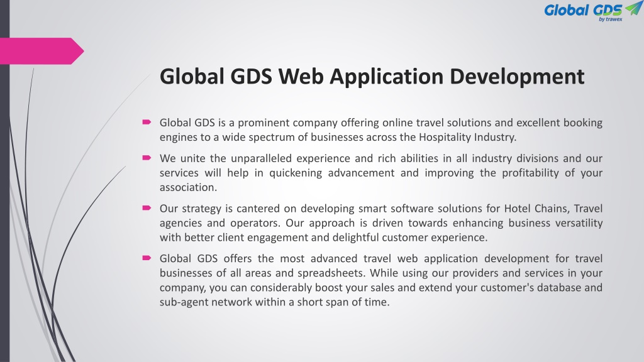The height and width of the screenshot is (362, 644).
Task: Click the paragraph starting 'Our strategy is cantered'
Action: pyautogui.click(x=380, y=223)
